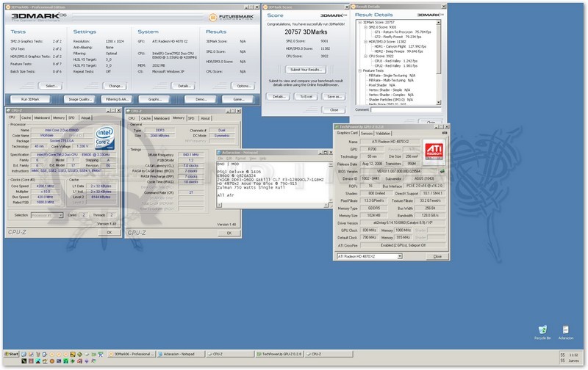This screenshot has width=588, height=370.
Task: Open Cache tab in left CPU-Z window
Action: pos(26,118)
